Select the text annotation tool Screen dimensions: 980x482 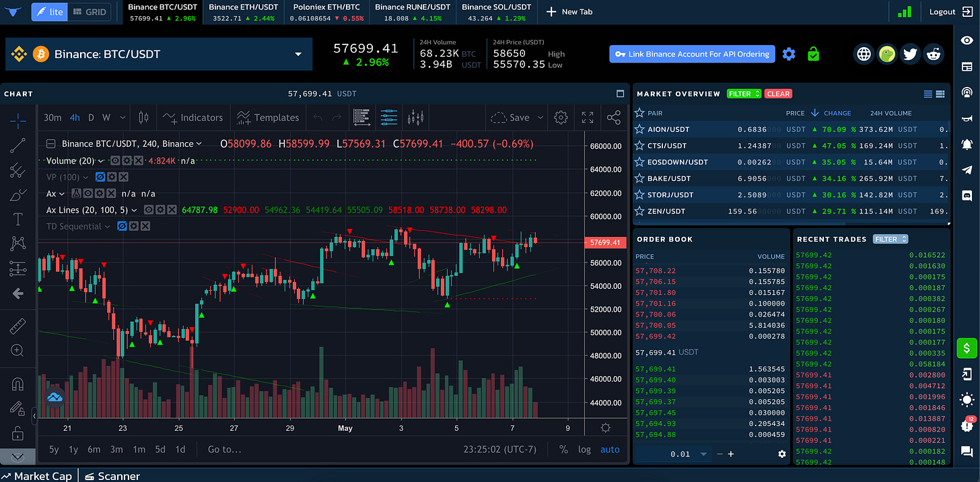[x=17, y=219]
